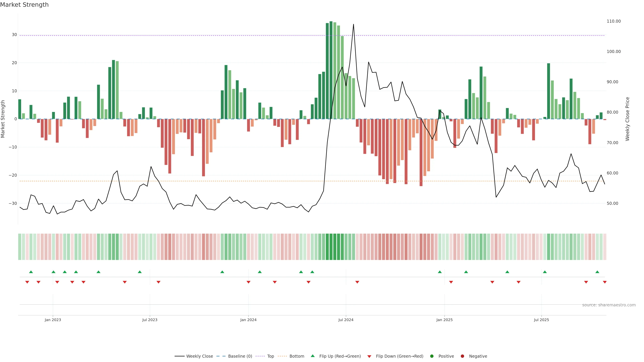The image size is (644, 362).
Task: Click the Flip Up green triangle legend icon
Action: click(x=312, y=356)
